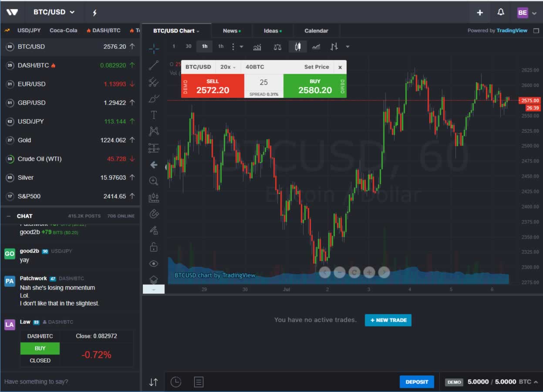Select the Text annotation tool

pos(154,115)
